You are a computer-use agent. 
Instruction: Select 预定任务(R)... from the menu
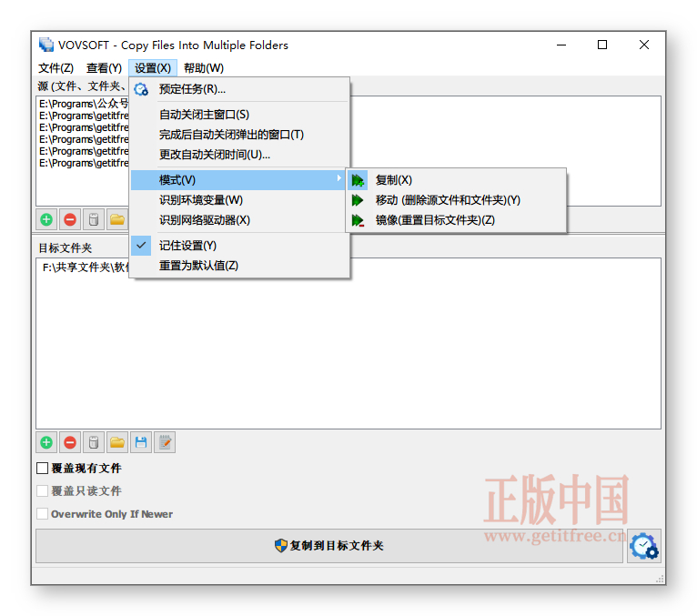point(239,89)
